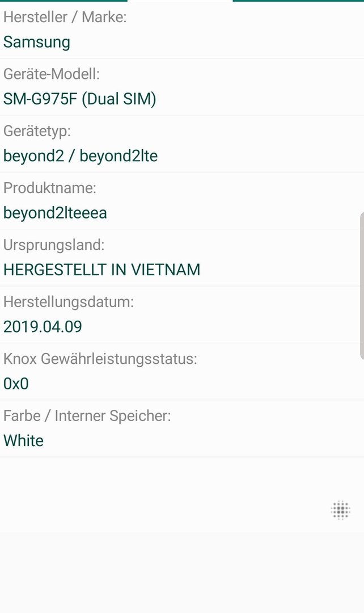Image resolution: width=364 pixels, height=613 pixels.
Task: Tap the Produktname label
Action: click(x=49, y=188)
